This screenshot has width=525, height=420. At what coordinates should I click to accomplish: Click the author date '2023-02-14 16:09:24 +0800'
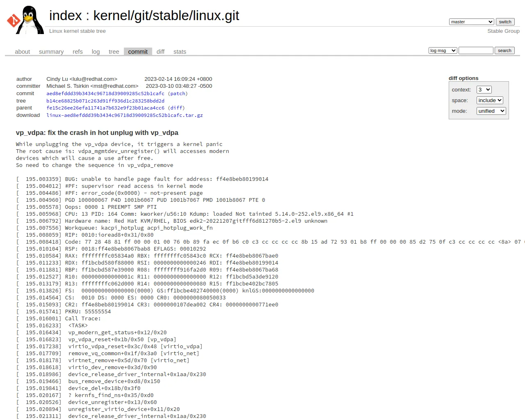[x=178, y=79]
